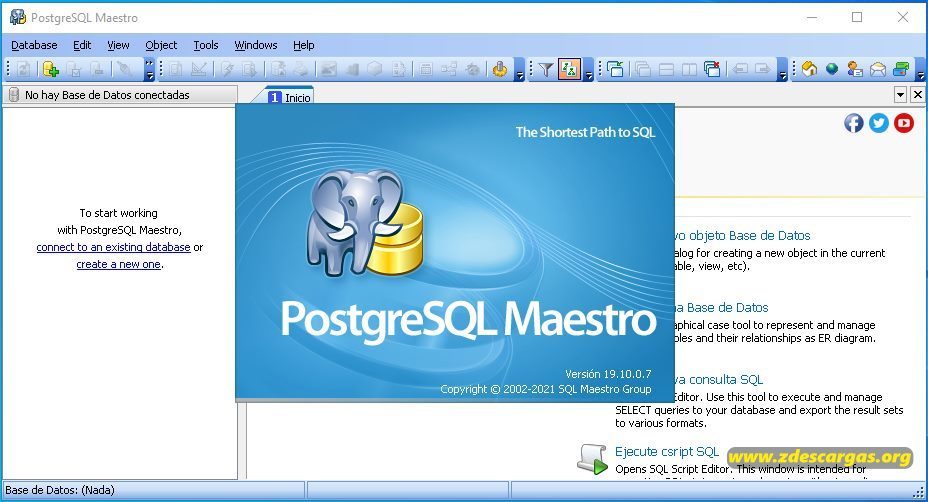The width and height of the screenshot is (928, 502).
Task: Open the View menu
Action: tap(118, 45)
